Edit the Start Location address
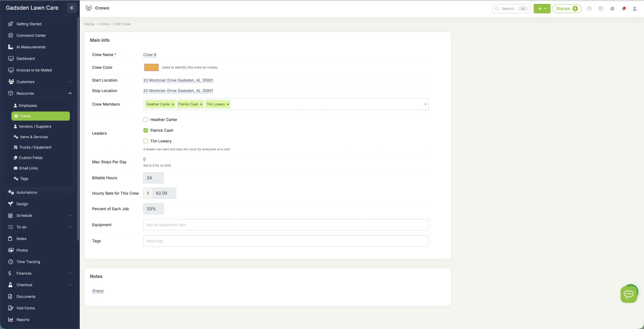 [178, 80]
